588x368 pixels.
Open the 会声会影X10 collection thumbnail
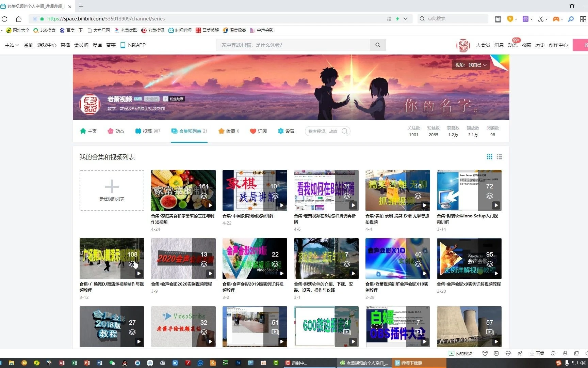click(x=398, y=259)
